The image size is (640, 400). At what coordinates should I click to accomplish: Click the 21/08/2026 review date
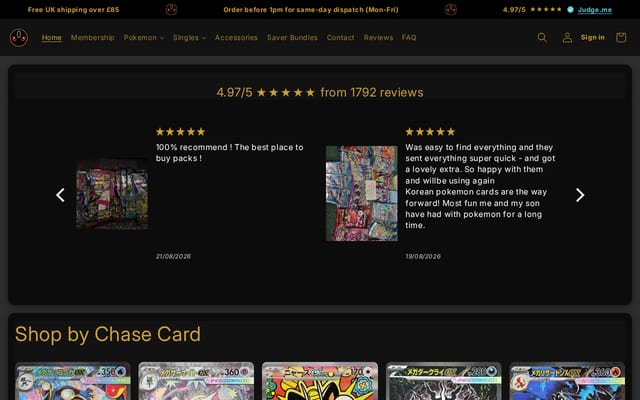point(173,256)
